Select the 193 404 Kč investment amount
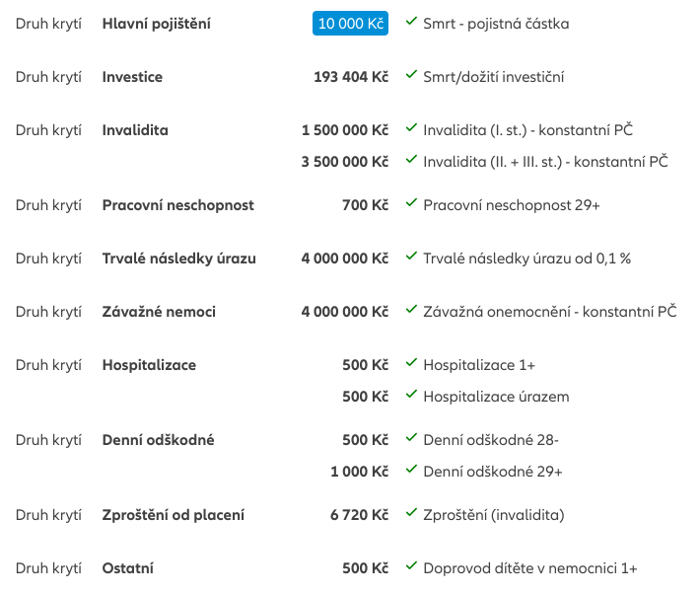700x593 pixels. tap(350, 77)
